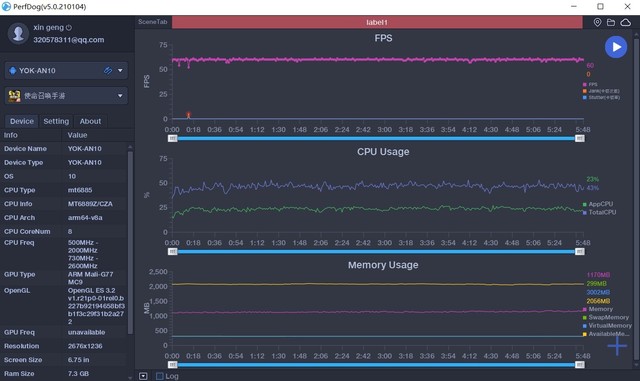The image size is (640, 381).
Task: Toggle TotalCPU legend visibility
Action: coord(600,212)
